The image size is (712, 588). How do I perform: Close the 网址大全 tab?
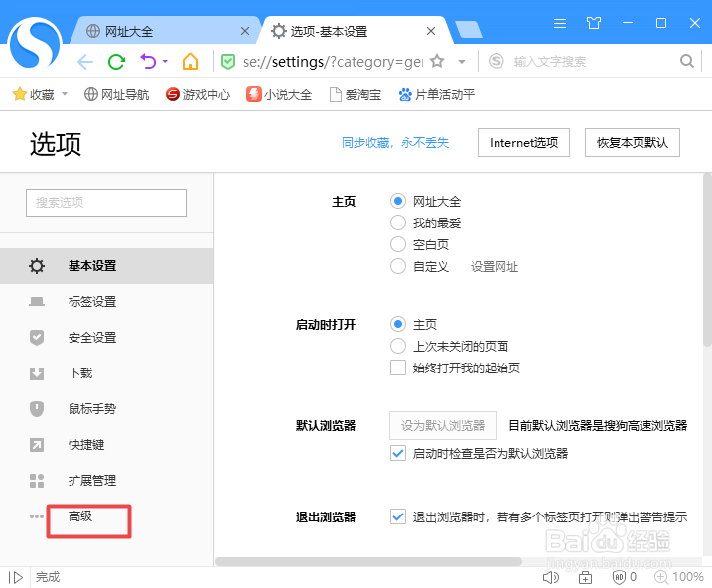point(245,31)
